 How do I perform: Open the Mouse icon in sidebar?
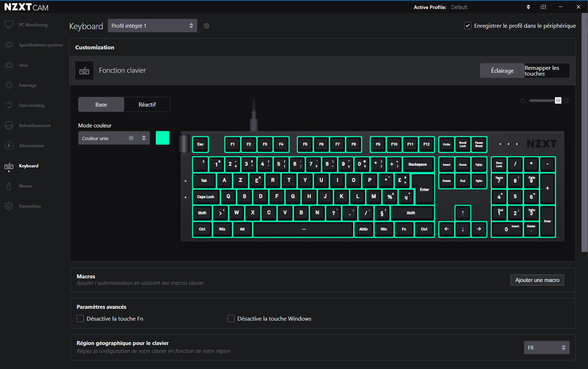point(9,186)
